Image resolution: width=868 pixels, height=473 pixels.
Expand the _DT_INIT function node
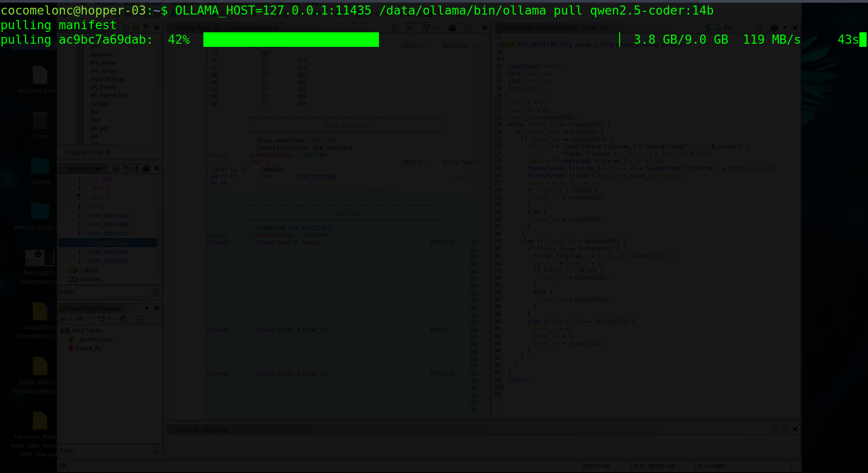tap(71, 179)
